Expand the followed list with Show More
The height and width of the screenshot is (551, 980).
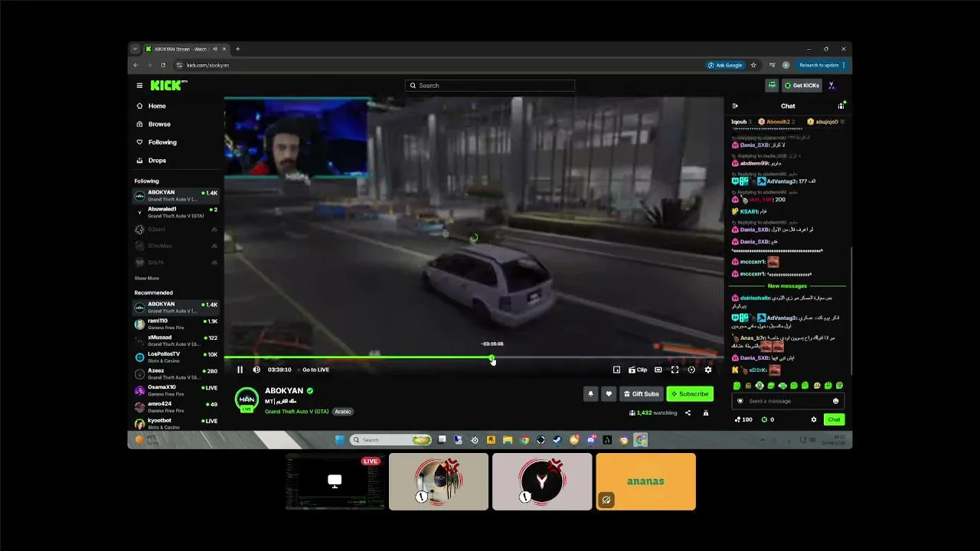[x=147, y=279]
